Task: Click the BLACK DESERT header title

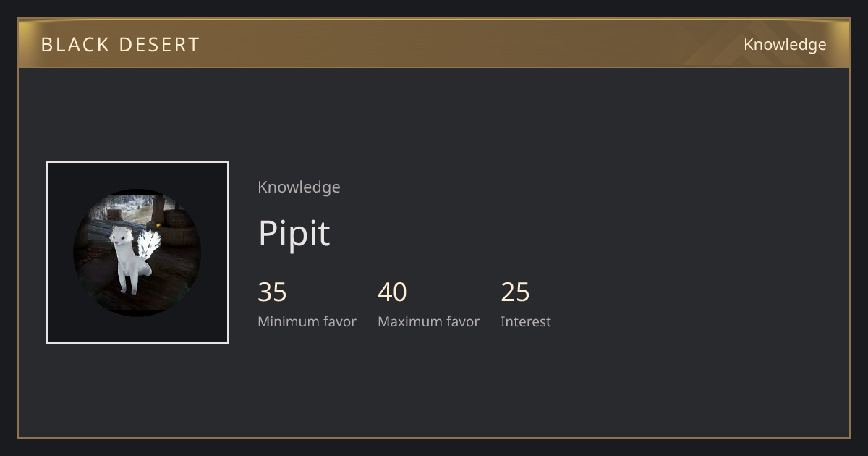Action: (120, 45)
